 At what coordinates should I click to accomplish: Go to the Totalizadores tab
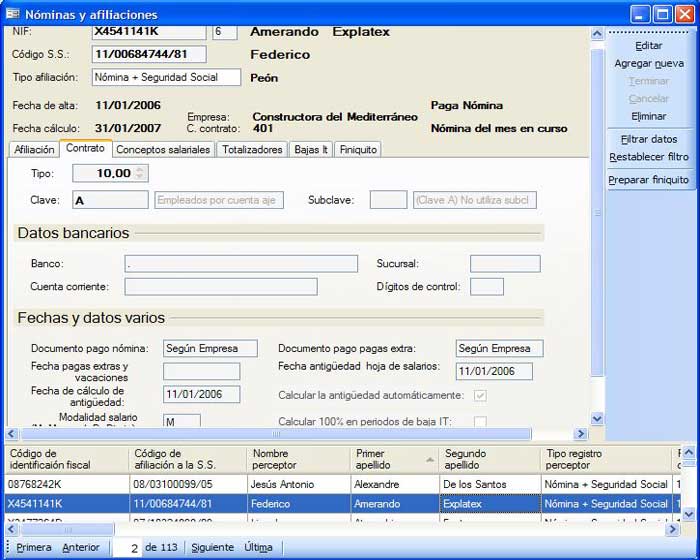[x=252, y=150]
